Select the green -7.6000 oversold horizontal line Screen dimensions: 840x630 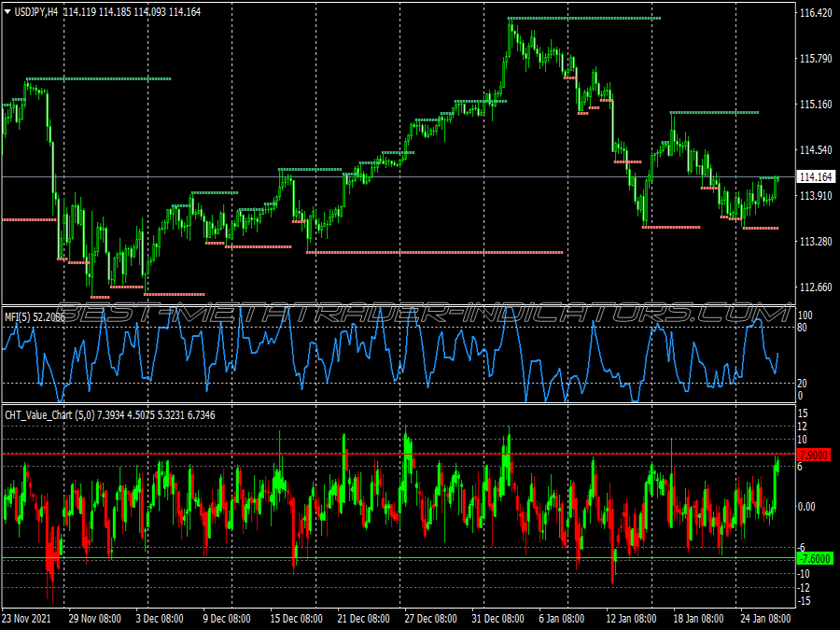[399, 558]
